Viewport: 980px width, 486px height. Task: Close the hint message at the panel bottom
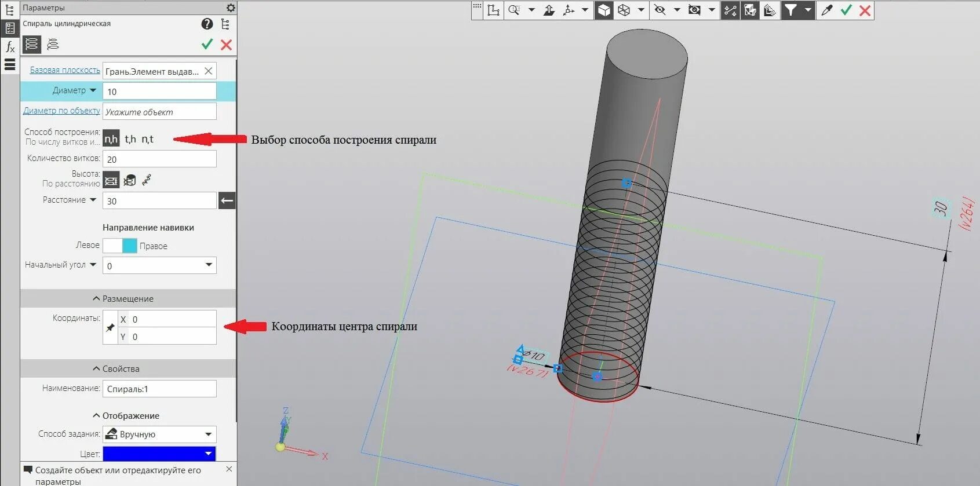229,469
